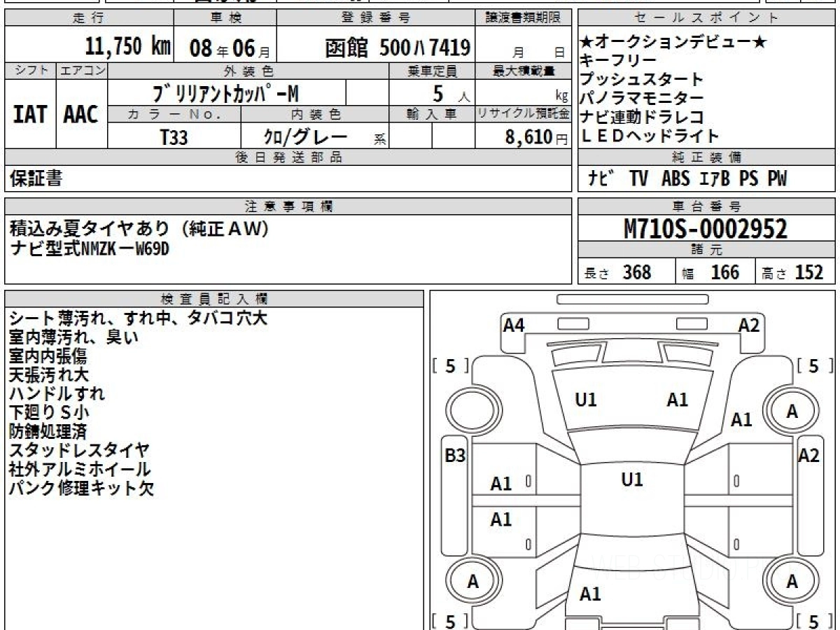Viewport: 840px width, 630px height.
Task: Select sales point パノラマモニター
Action: (x=642, y=98)
